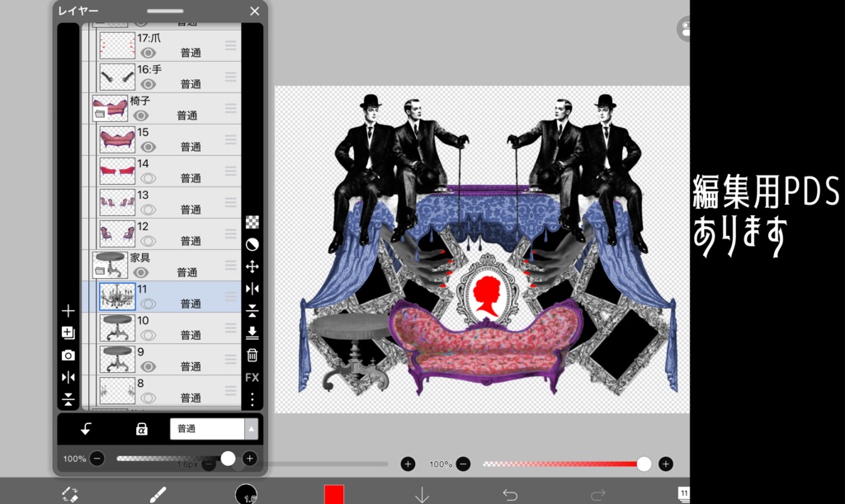Viewport: 845px width, 504px height.
Task: Hide layer 9
Action: click(149, 366)
